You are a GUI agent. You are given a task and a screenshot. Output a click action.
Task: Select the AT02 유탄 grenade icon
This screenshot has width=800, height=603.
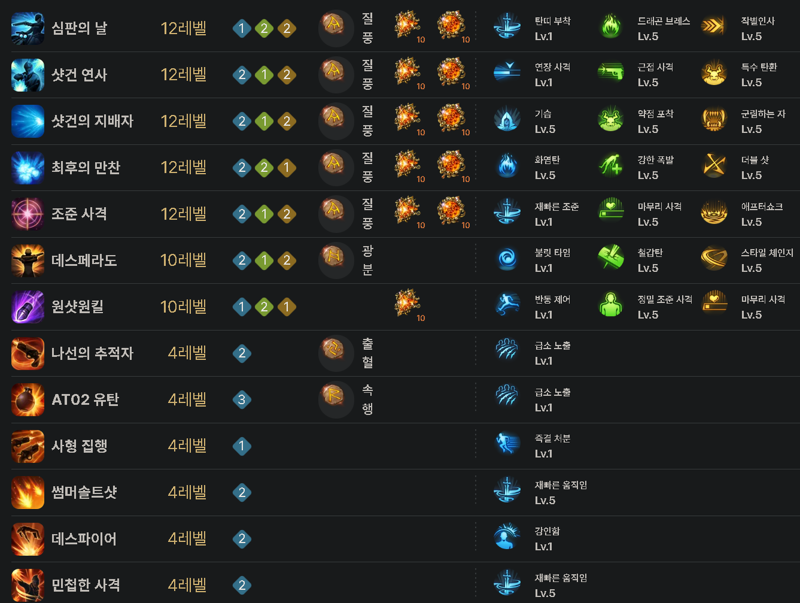(28, 399)
